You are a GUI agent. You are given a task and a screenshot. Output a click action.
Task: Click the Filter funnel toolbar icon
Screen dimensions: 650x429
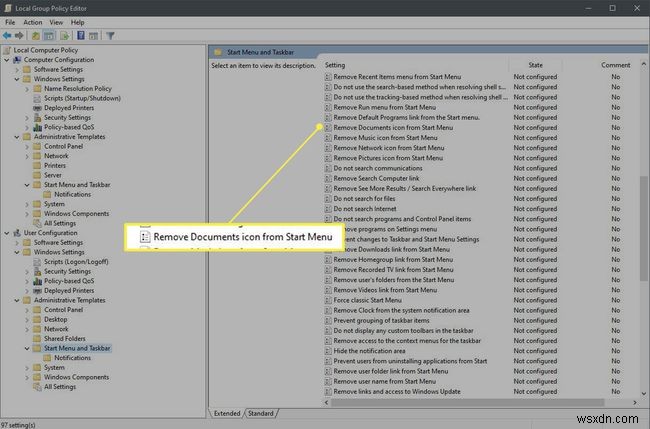click(110, 36)
